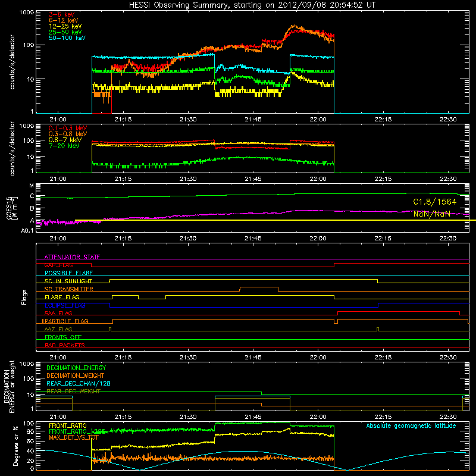Select the POSSIBLE_FLARE flag label
Image resolution: width=476 pixels, height=476 pixels.
click(68, 273)
